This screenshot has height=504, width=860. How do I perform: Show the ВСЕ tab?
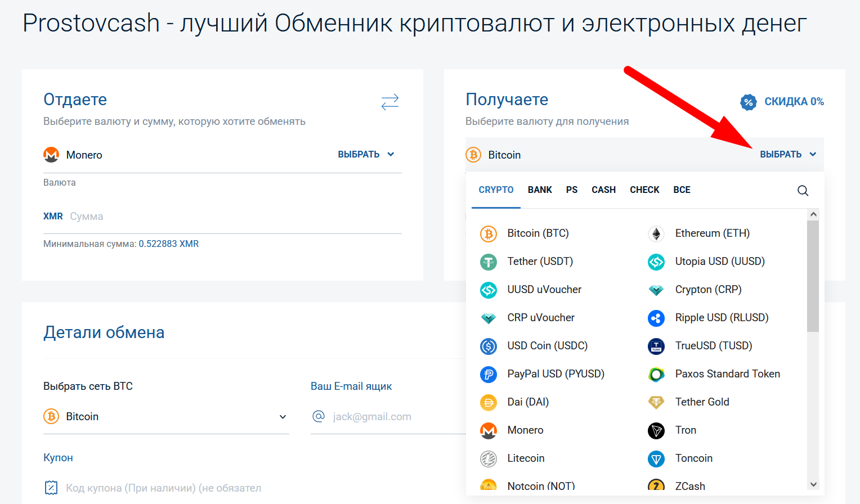[x=682, y=190]
